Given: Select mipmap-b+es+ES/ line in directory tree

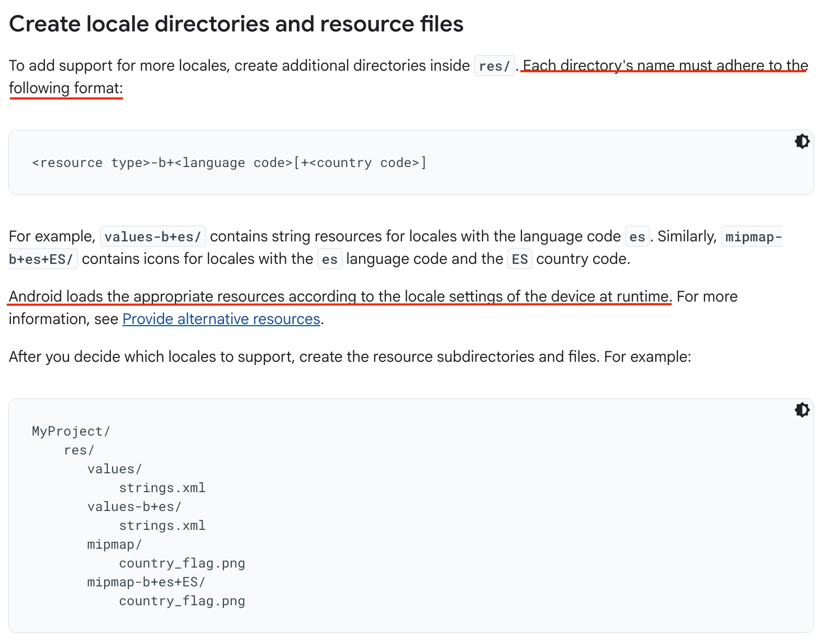Looking at the screenshot, I should pyautogui.click(x=147, y=582).
